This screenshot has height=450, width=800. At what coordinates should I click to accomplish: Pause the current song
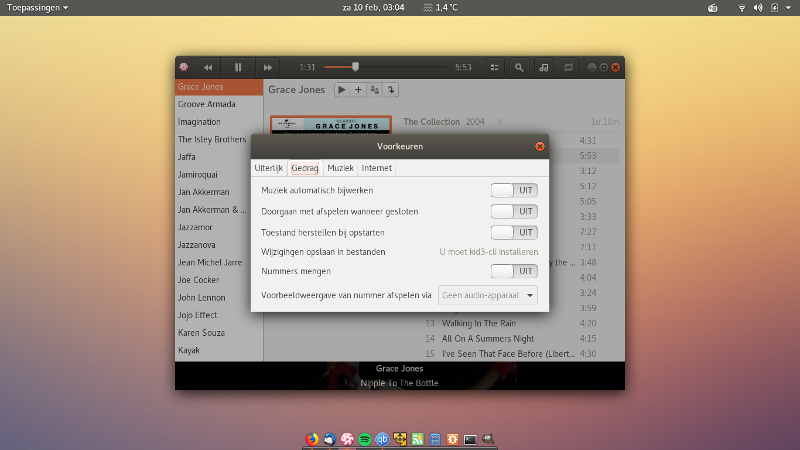238,67
